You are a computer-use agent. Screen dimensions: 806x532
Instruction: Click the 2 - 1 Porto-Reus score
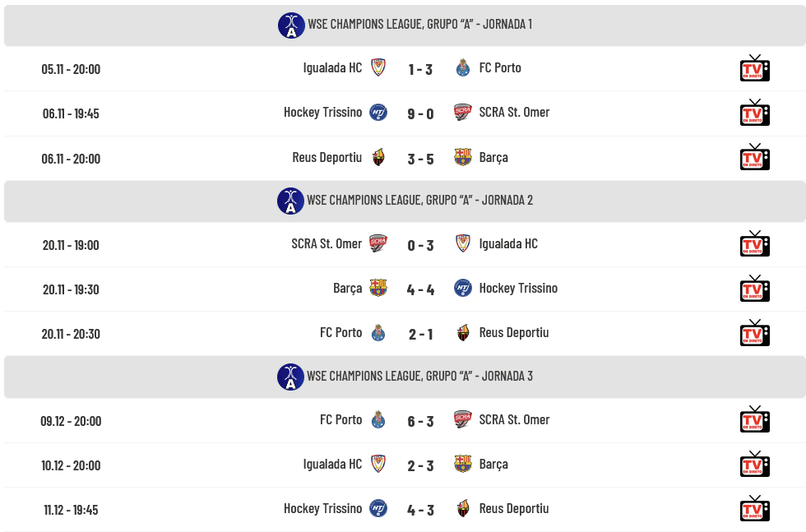coord(420,334)
